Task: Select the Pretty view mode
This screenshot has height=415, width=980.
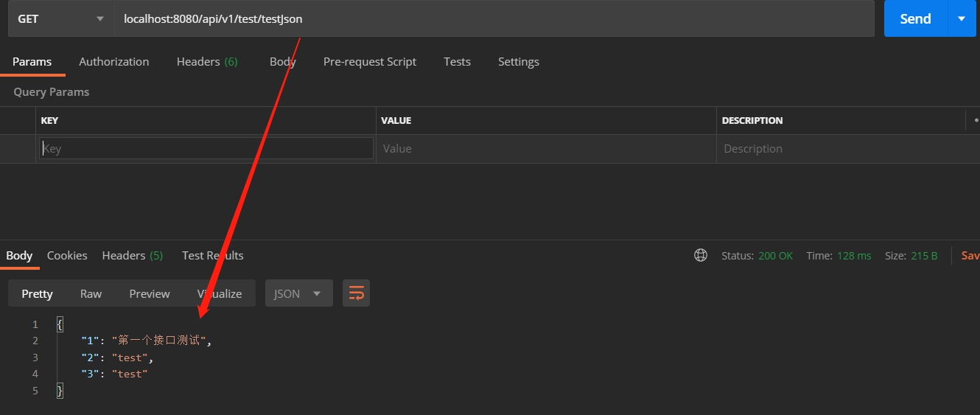Action: [38, 293]
